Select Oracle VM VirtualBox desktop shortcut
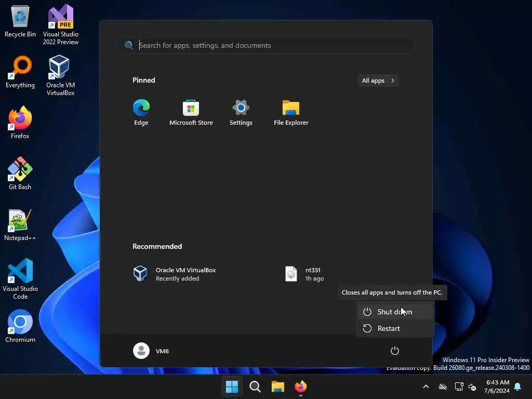The image size is (532, 399). click(x=60, y=75)
